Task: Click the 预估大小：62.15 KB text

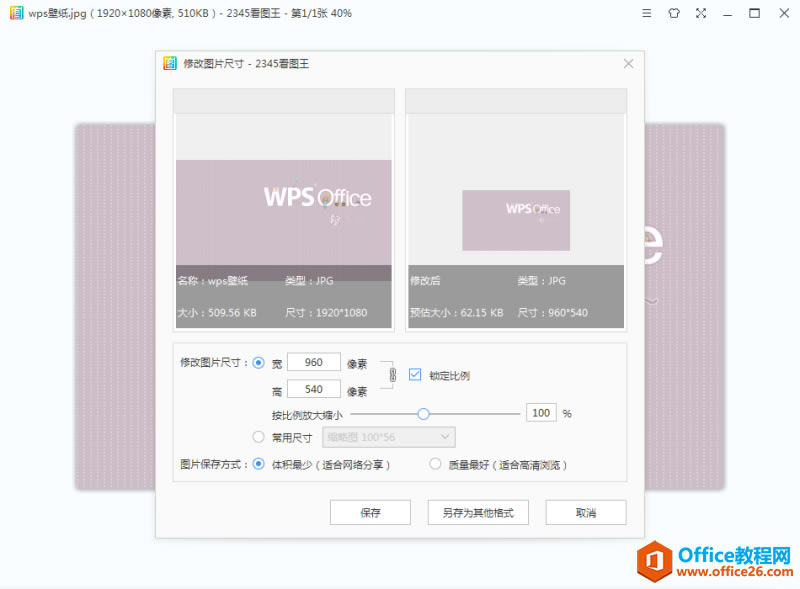Action: [x=457, y=313]
